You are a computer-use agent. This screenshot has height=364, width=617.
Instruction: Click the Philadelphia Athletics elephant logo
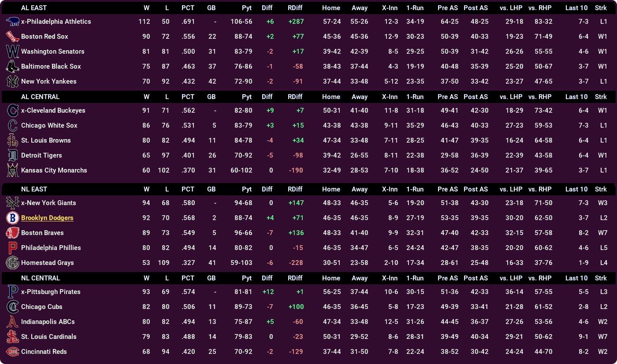(x=12, y=22)
